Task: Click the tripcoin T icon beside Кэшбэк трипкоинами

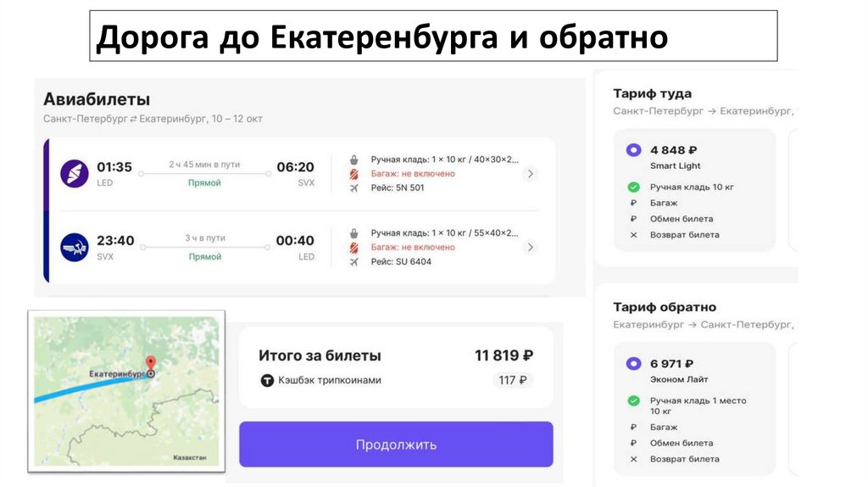Action: (267, 381)
